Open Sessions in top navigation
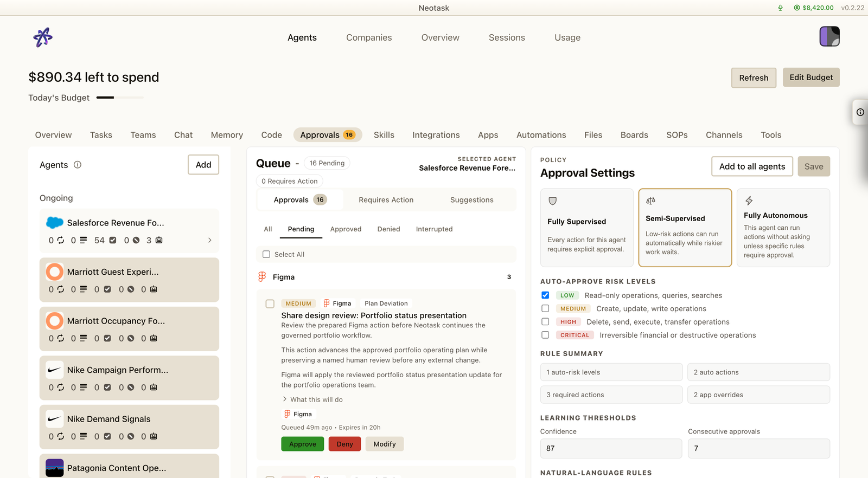 (507, 37)
